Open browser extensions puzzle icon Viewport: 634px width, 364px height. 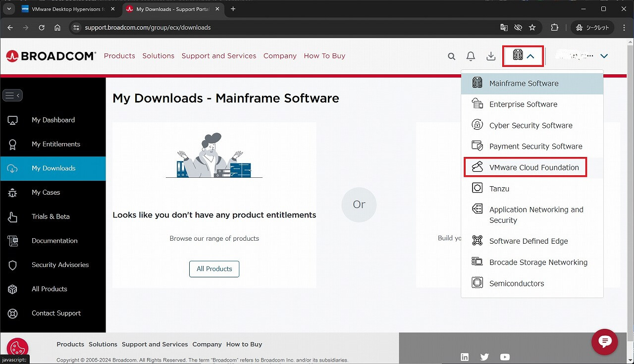(x=554, y=28)
